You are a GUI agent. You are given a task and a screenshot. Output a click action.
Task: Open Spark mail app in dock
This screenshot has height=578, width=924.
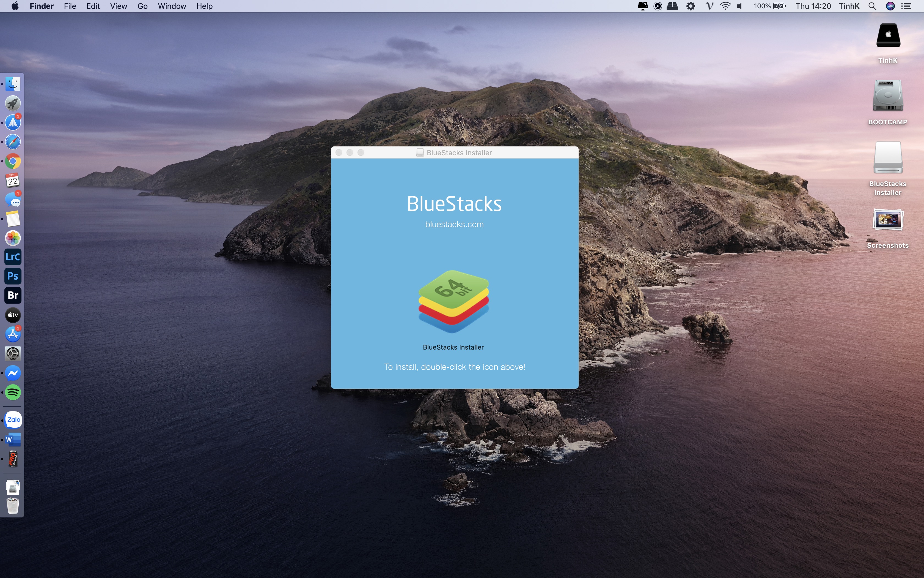coord(13,122)
